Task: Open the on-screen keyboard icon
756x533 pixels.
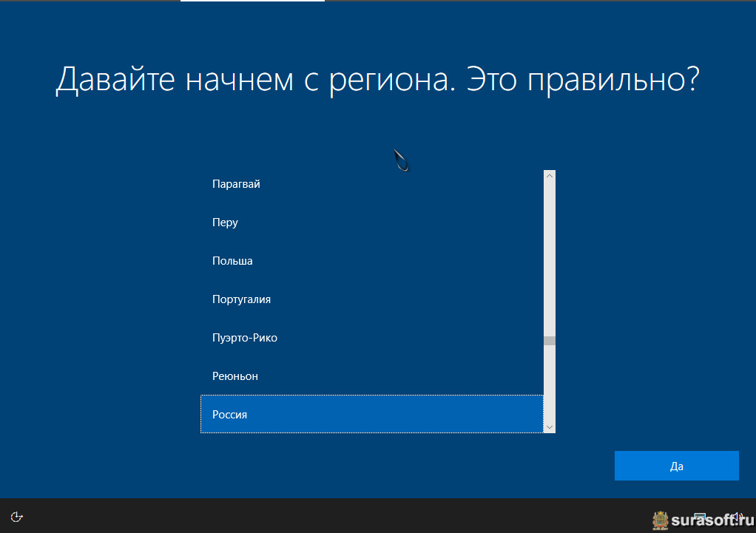Action: pos(699,516)
